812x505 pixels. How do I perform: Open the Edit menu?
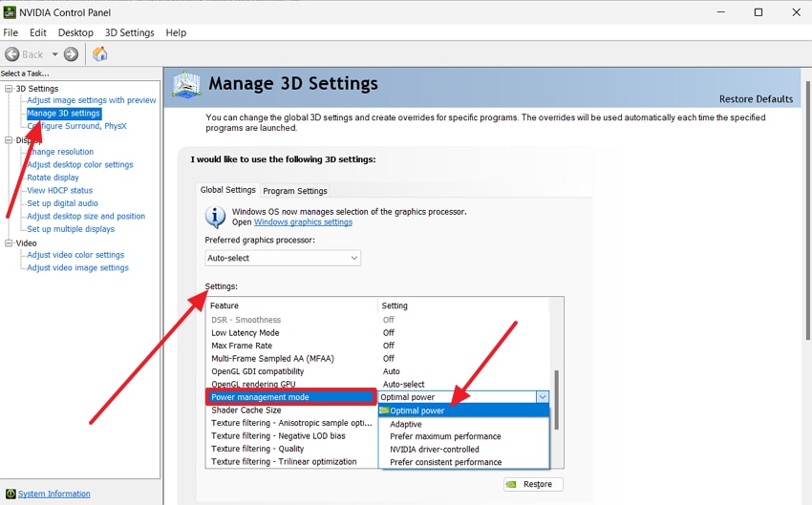[x=38, y=32]
